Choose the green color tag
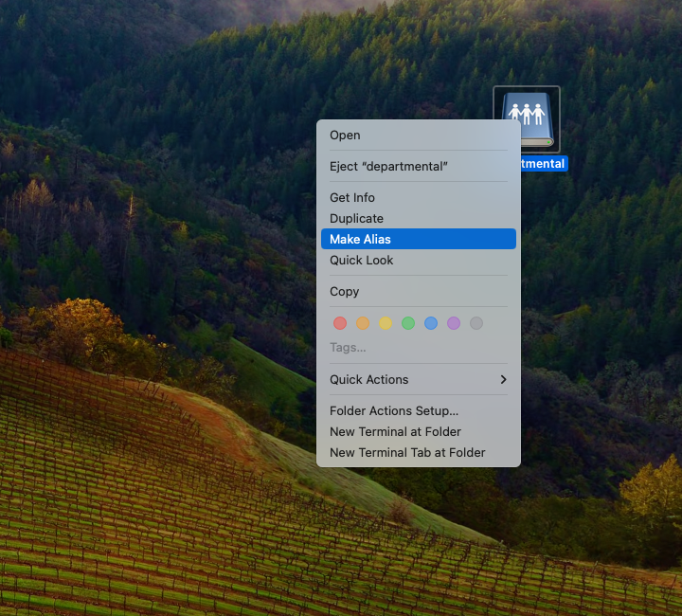 point(408,323)
